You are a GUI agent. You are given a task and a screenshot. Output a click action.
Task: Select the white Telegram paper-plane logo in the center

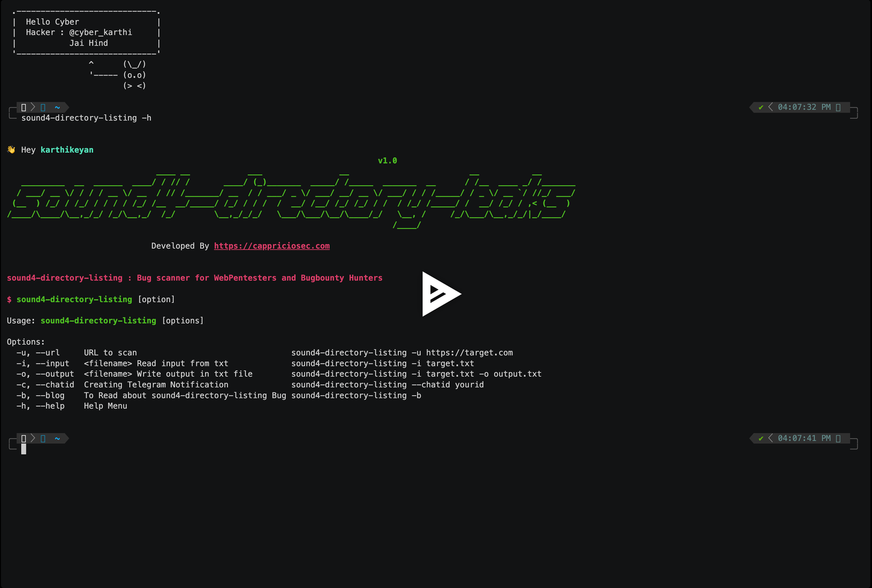(440, 294)
